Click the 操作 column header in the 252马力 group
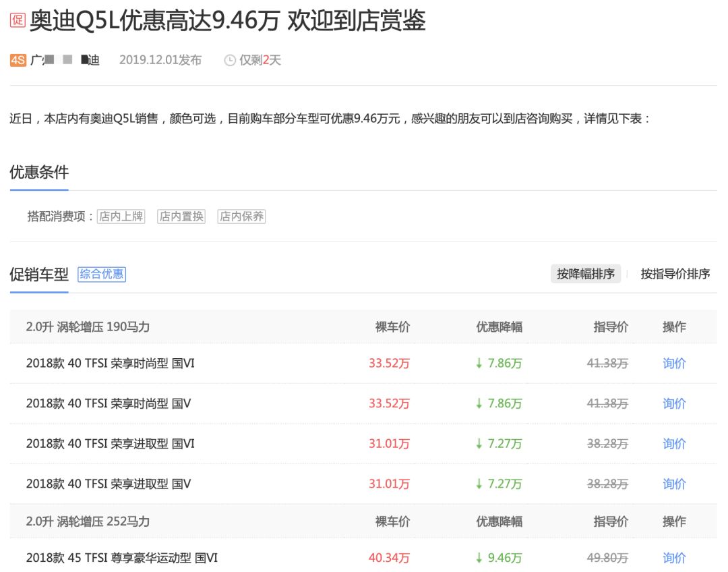 [674, 522]
